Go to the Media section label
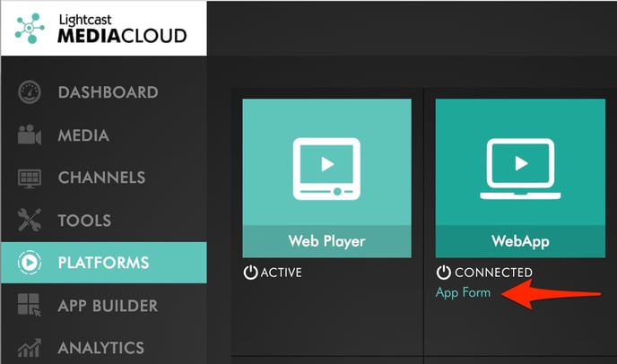The height and width of the screenshot is (364, 617). (83, 135)
